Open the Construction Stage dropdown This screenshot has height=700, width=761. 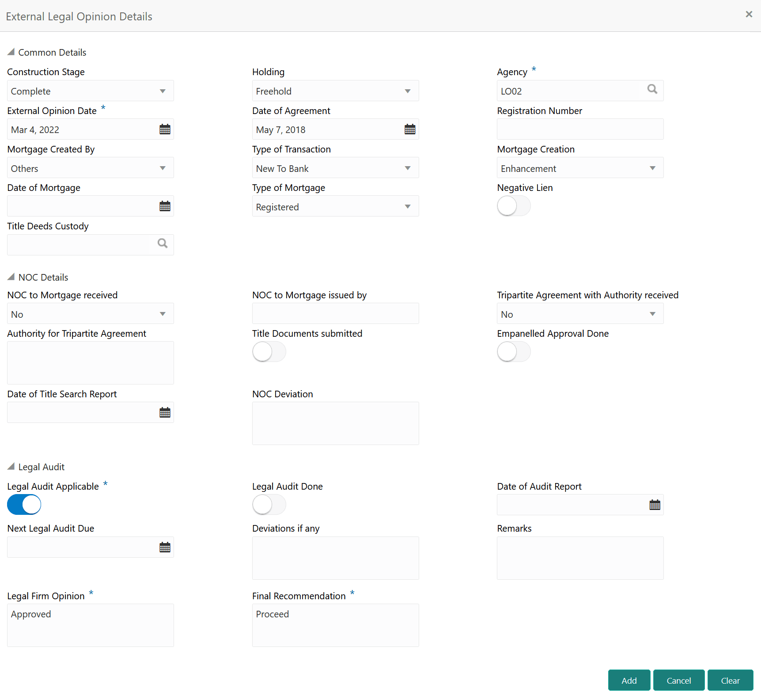click(90, 91)
